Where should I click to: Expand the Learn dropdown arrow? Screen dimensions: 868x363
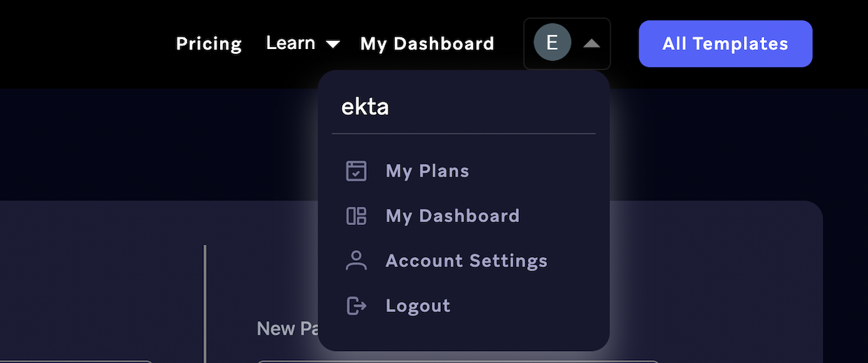click(332, 44)
